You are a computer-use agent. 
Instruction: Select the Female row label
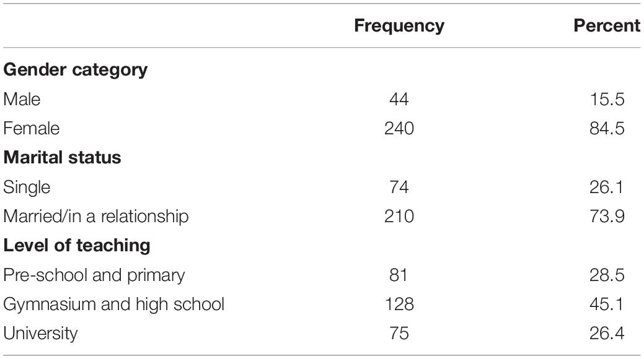point(31,128)
